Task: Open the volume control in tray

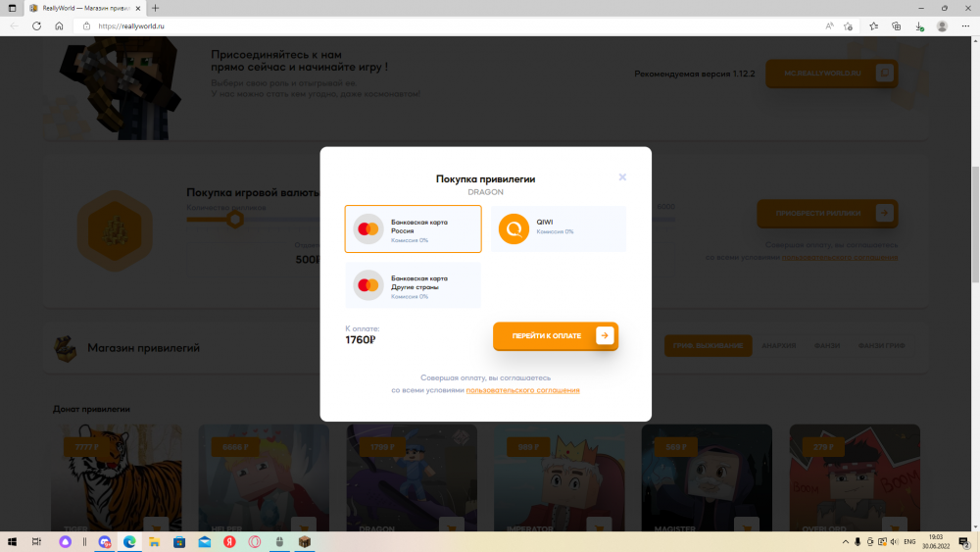Action: pos(895,542)
